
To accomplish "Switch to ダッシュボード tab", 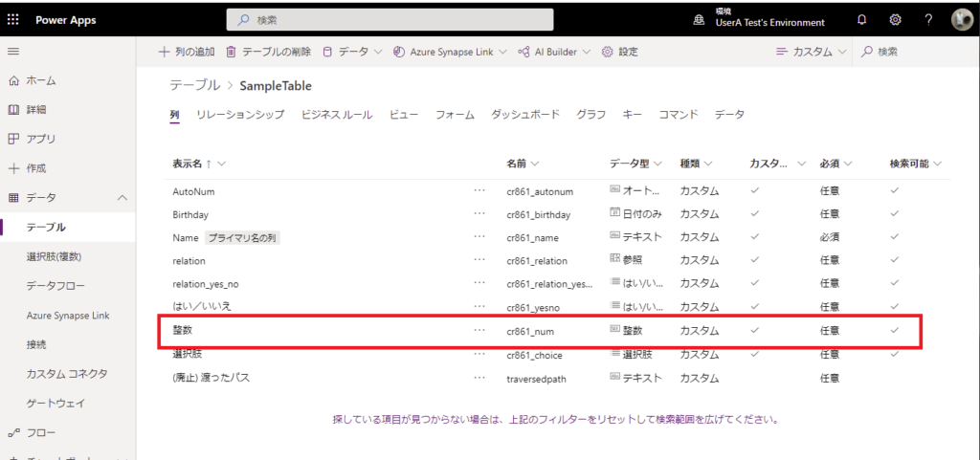I will point(525,115).
